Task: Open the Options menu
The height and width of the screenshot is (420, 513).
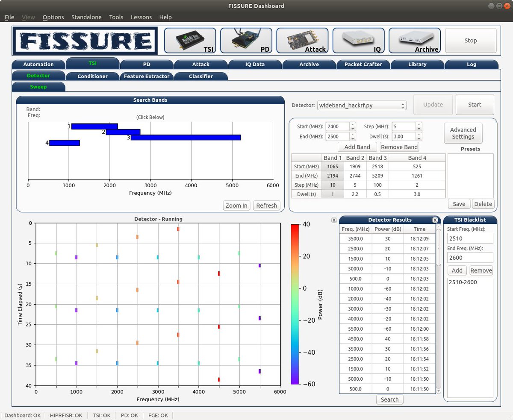Action: click(x=53, y=17)
